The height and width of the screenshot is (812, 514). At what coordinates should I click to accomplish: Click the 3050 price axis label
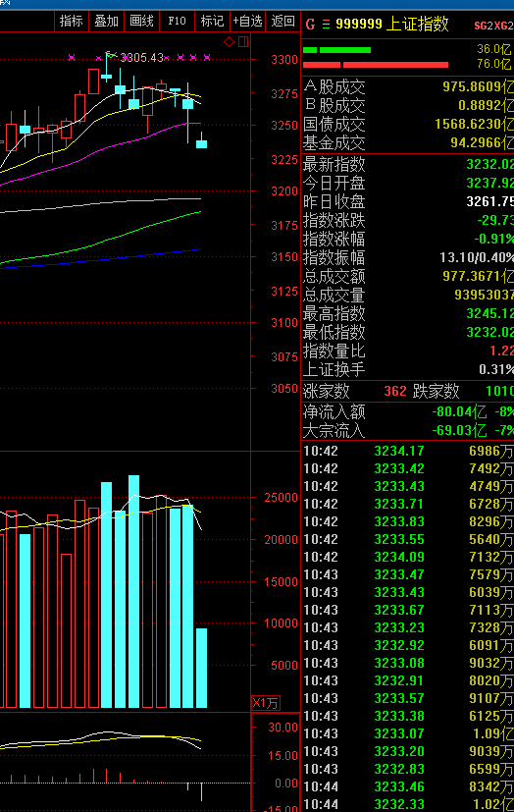coord(284,389)
